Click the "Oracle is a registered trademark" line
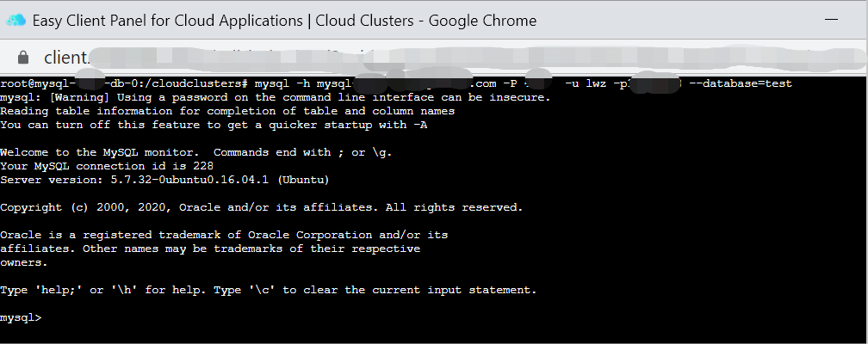This screenshot has width=868, height=344. [224, 235]
